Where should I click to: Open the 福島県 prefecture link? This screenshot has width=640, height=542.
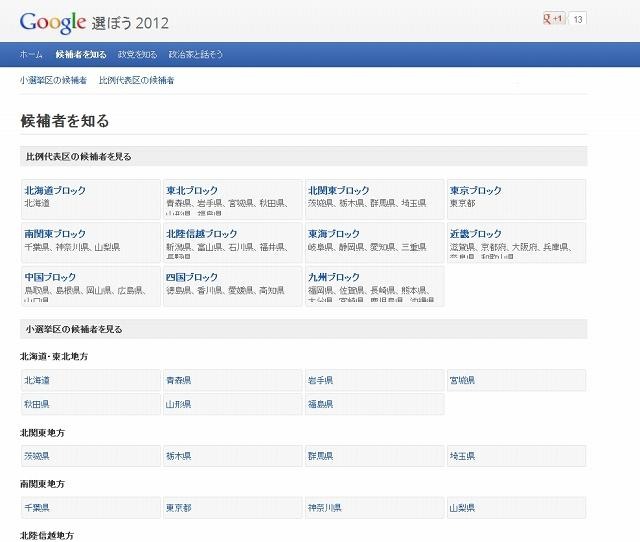tap(321, 405)
